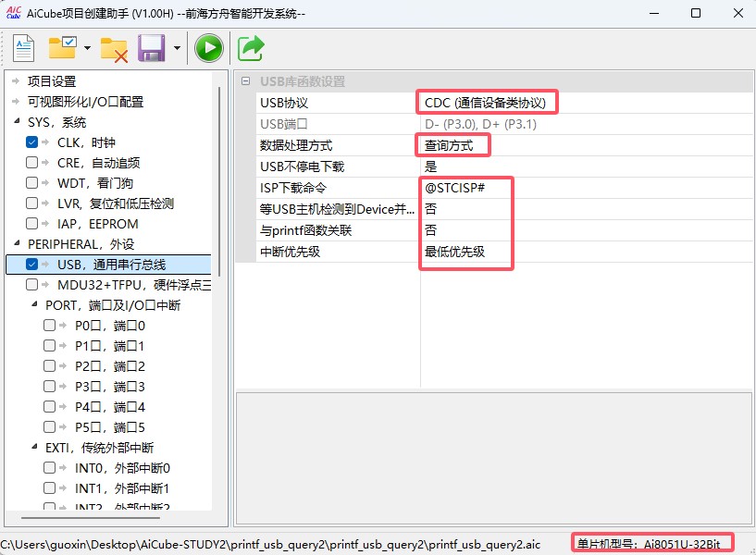Select the P3口, 端口3 tree label
Screen dimensions: 756x555
110,387
